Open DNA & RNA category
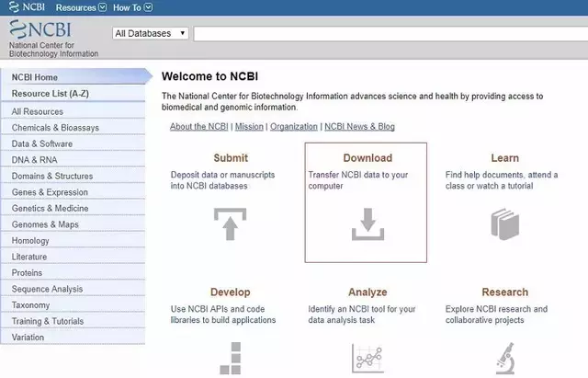Screen dimensions: 588x378 (x=73, y=160)
